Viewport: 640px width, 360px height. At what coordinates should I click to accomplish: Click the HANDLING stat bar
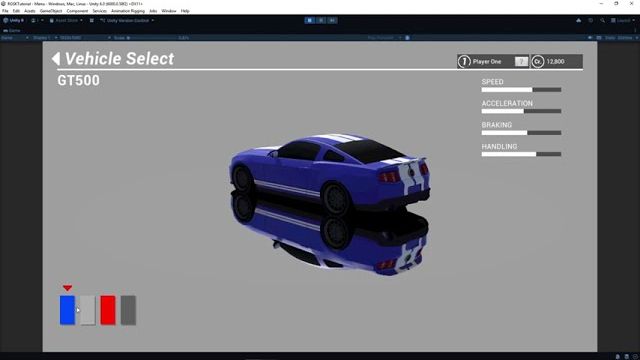[521, 154]
